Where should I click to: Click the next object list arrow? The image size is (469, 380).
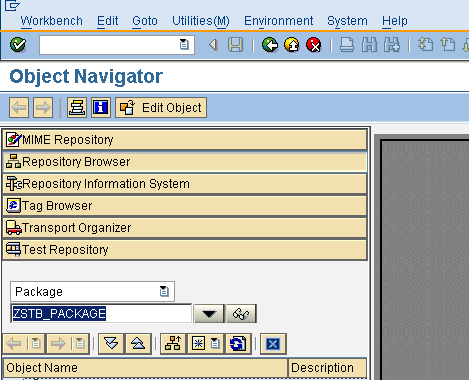[58, 344]
